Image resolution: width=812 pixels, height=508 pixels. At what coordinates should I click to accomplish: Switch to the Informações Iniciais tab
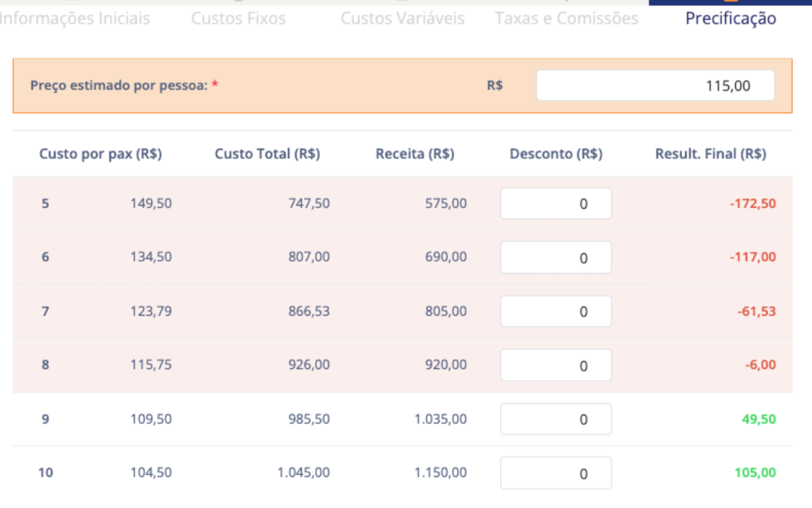click(x=74, y=18)
